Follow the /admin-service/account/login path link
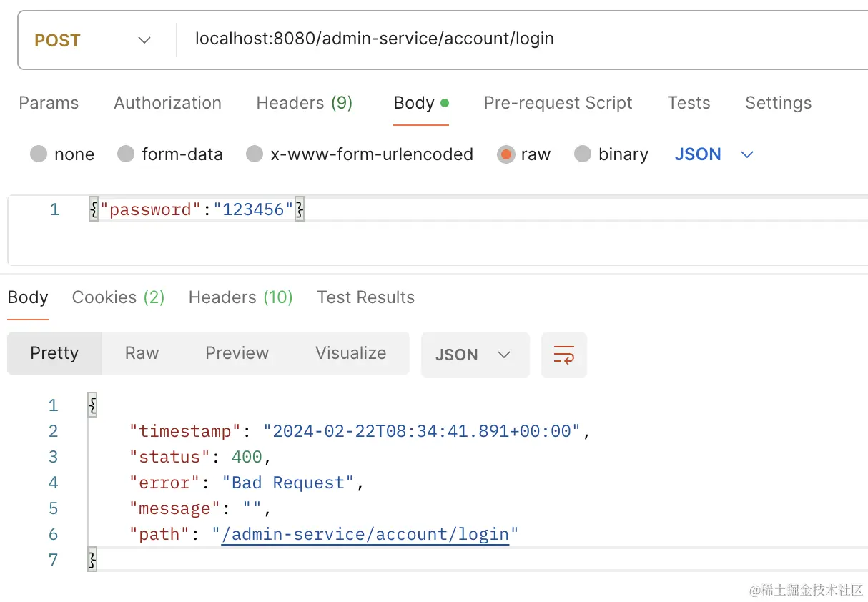Screen dimensions: 868x602 click(x=365, y=534)
